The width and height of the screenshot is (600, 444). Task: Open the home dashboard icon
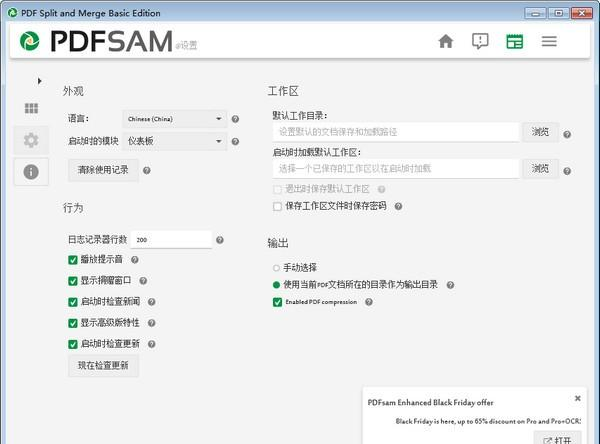(x=446, y=41)
